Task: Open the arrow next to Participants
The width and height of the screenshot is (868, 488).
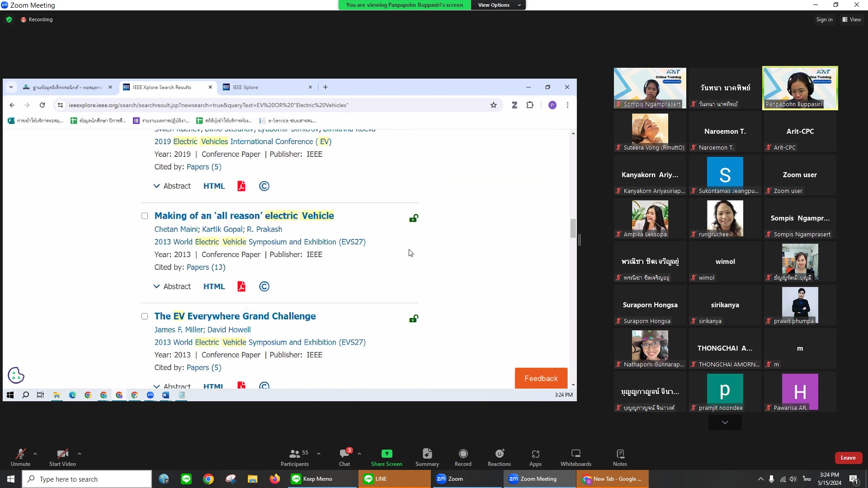Action: click(319, 454)
